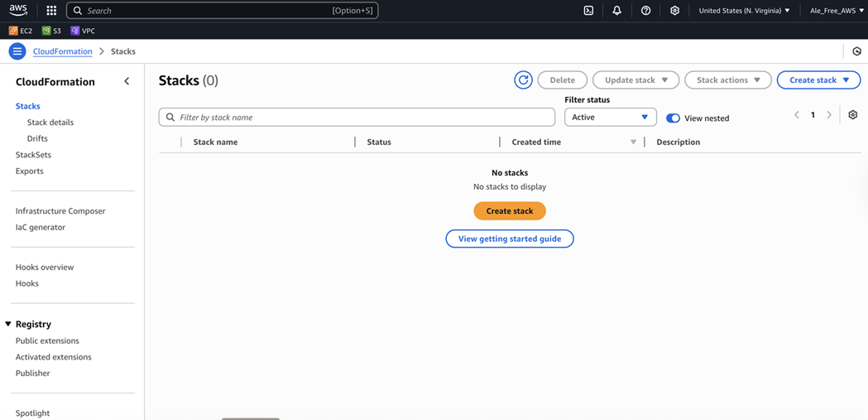Open Hooks in the sidebar
Viewport: 868px width, 420px height.
click(27, 283)
